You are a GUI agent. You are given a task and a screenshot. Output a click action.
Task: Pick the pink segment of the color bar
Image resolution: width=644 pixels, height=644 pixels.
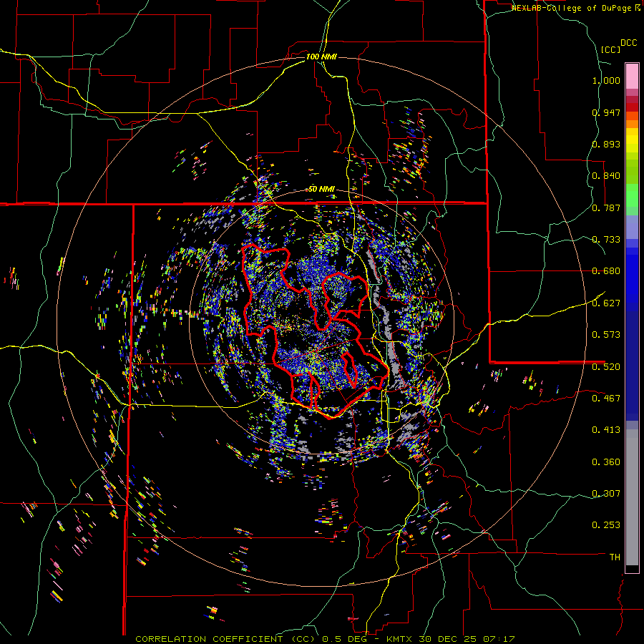click(632, 76)
